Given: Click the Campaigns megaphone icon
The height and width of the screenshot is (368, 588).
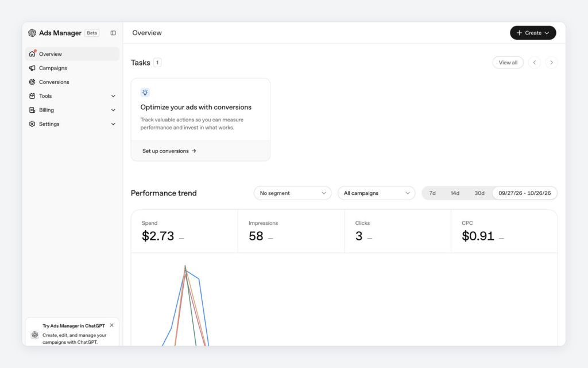Looking at the screenshot, I should 32,68.
